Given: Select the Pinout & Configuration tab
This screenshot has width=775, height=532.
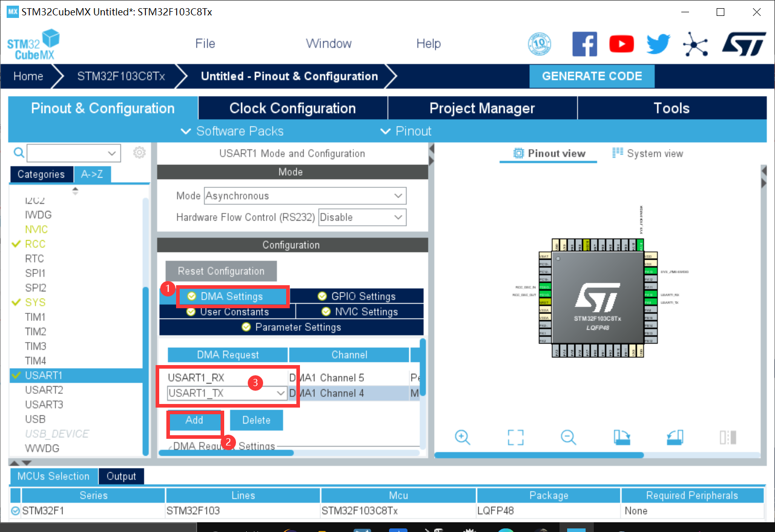Looking at the screenshot, I should click(x=103, y=108).
